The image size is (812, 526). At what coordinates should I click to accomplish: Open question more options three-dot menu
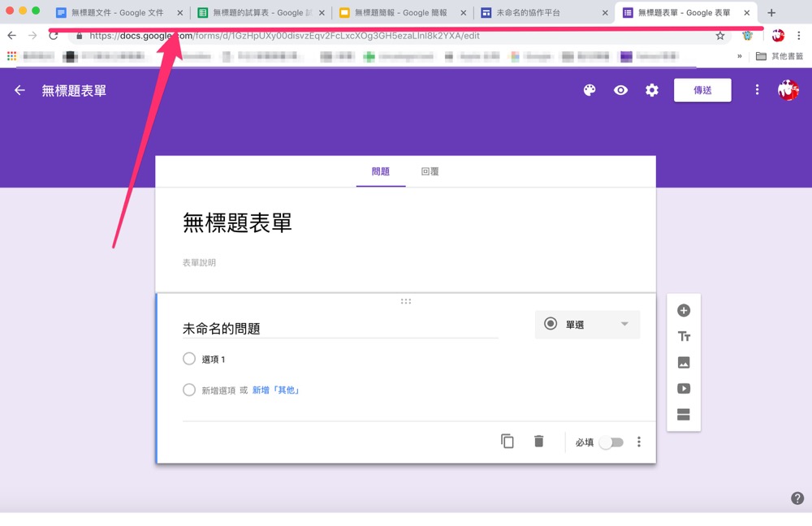pos(639,442)
